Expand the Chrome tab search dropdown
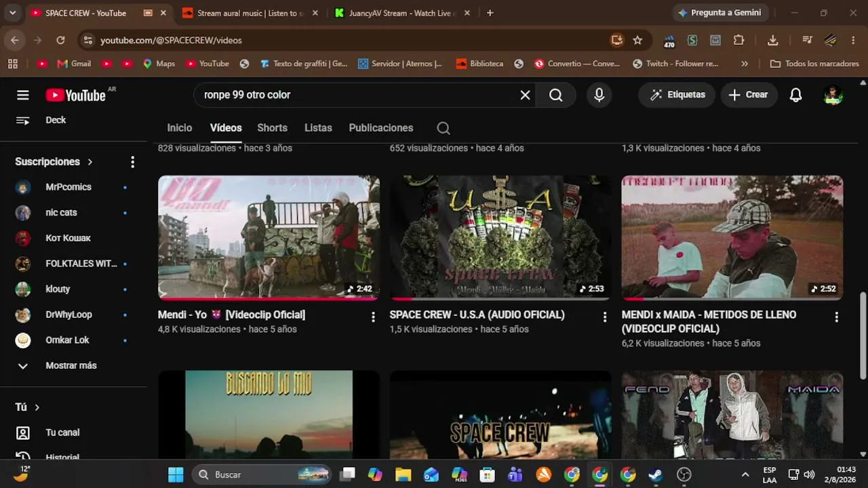The image size is (868, 488). point(12,13)
